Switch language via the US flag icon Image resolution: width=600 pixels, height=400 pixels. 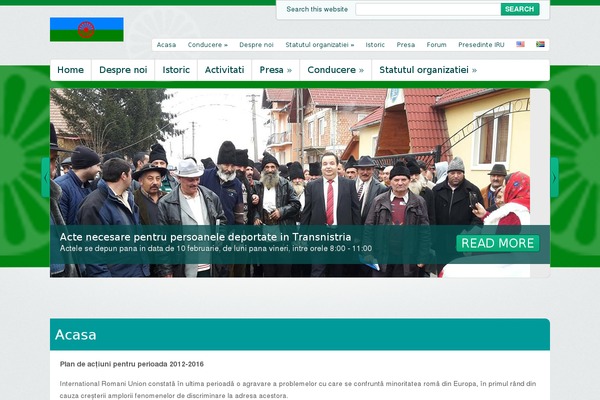pos(520,44)
